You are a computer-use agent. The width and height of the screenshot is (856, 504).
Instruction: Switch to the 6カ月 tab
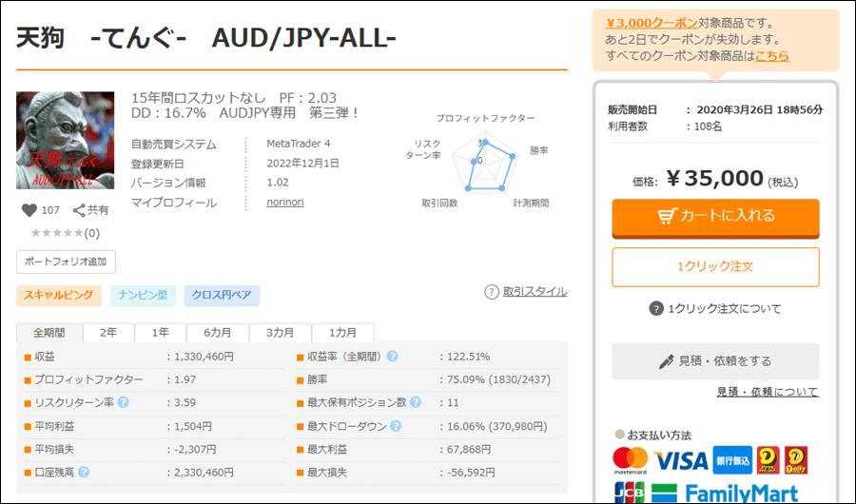pos(218,333)
